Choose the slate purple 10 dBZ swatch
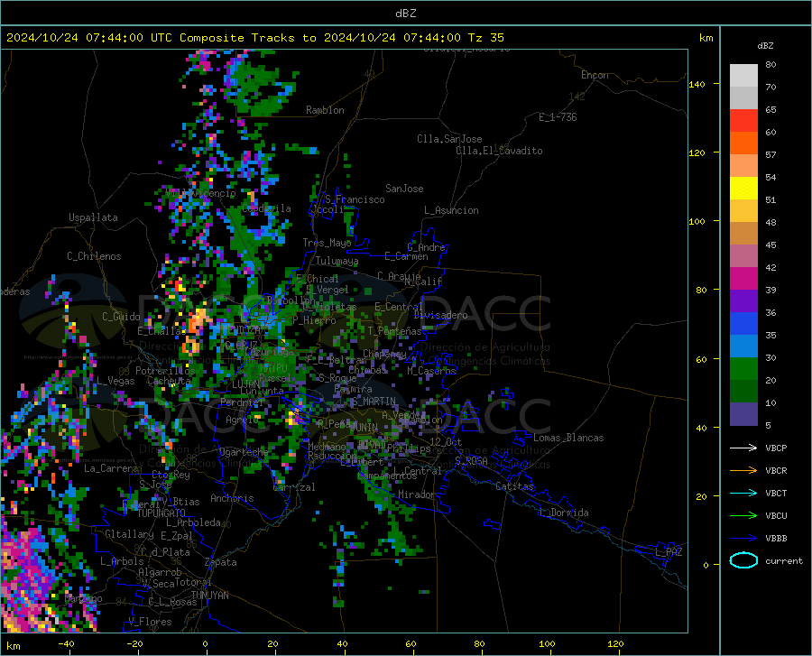The width and height of the screenshot is (812, 656). (743, 414)
